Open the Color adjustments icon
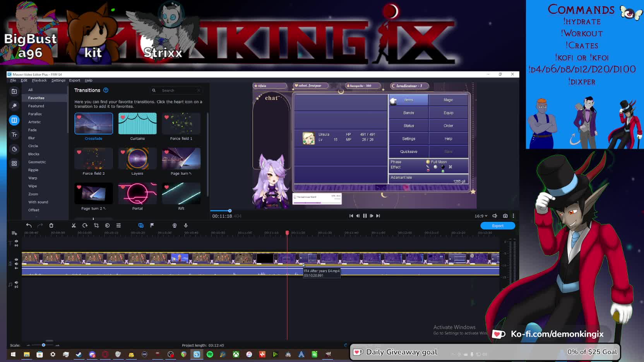The height and width of the screenshot is (362, 644). point(107,225)
